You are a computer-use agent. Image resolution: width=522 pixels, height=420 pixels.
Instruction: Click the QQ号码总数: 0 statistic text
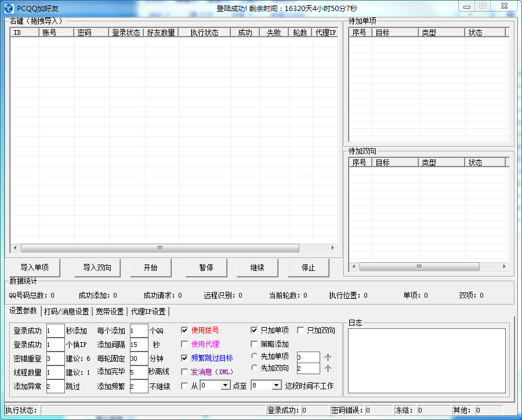(x=32, y=295)
